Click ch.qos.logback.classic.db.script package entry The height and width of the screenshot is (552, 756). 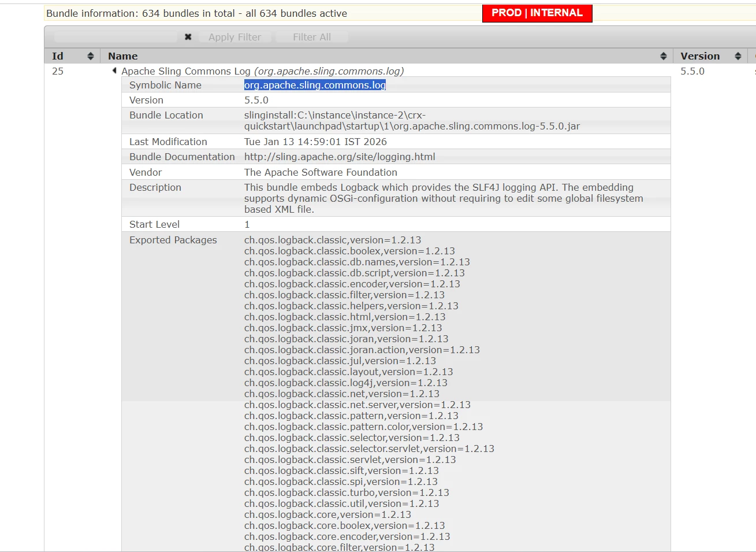click(x=355, y=273)
